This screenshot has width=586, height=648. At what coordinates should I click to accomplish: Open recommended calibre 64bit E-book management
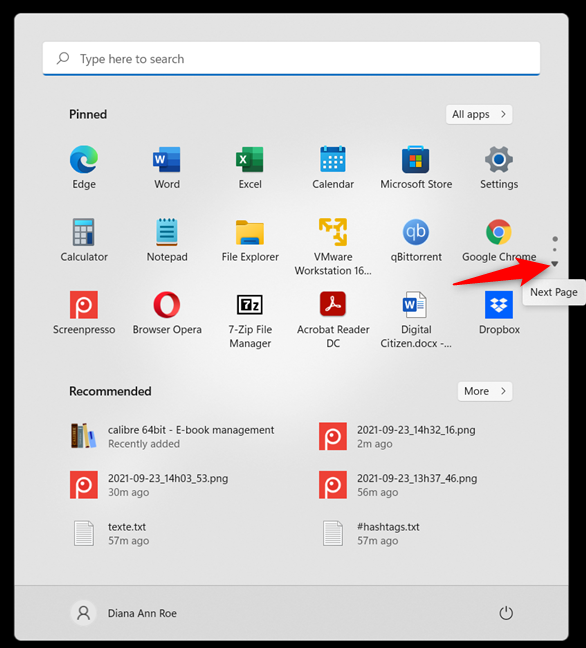[x=173, y=436]
